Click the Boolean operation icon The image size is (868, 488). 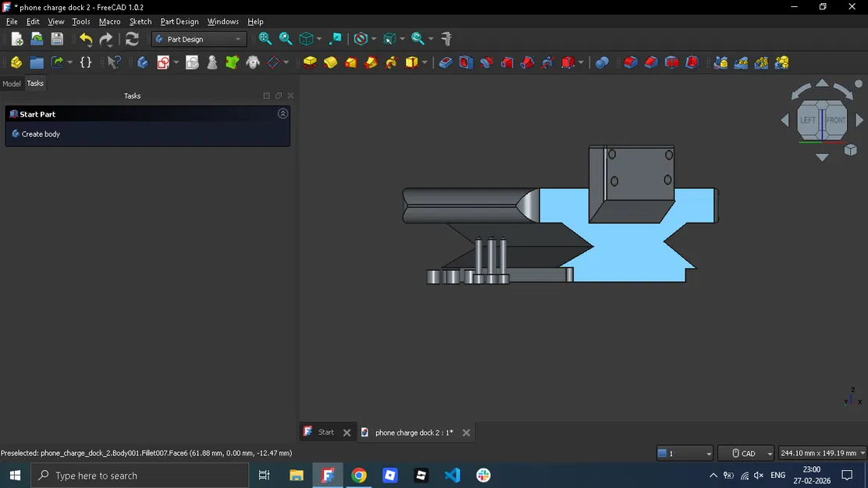pyautogui.click(x=602, y=62)
